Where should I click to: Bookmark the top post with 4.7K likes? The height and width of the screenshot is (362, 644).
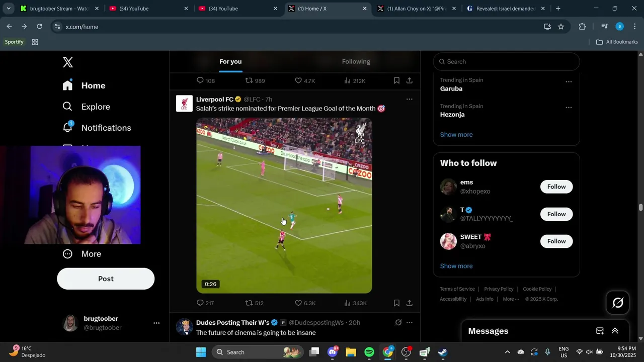click(x=396, y=80)
